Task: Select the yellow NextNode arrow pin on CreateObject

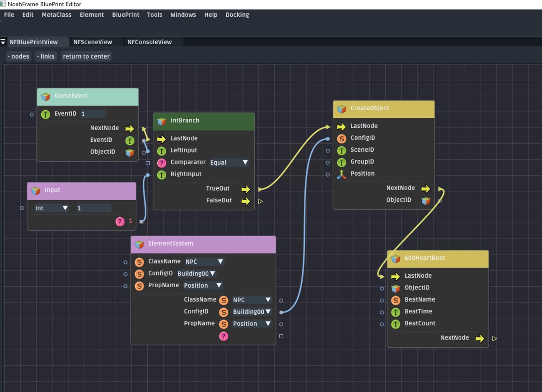Action: coord(425,188)
